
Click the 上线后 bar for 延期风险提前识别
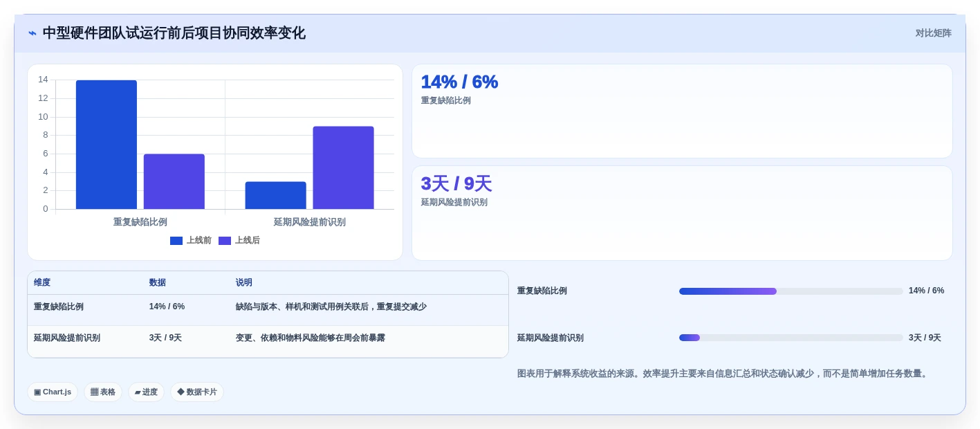coord(343,167)
